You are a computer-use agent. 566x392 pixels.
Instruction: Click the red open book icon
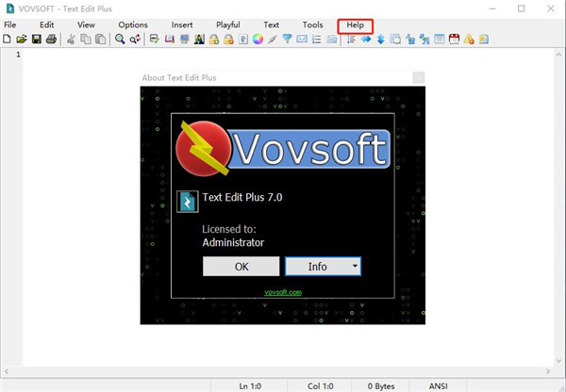coord(170,39)
